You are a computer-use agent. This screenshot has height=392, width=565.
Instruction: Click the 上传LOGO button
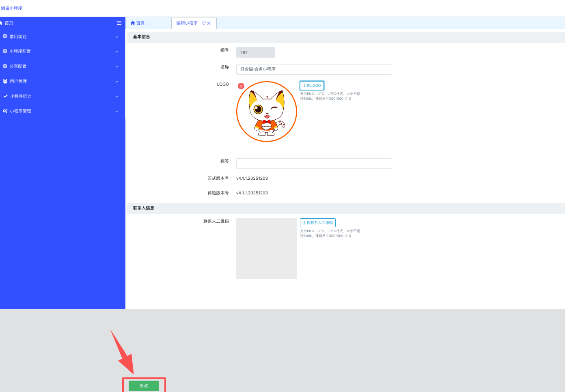coord(312,86)
